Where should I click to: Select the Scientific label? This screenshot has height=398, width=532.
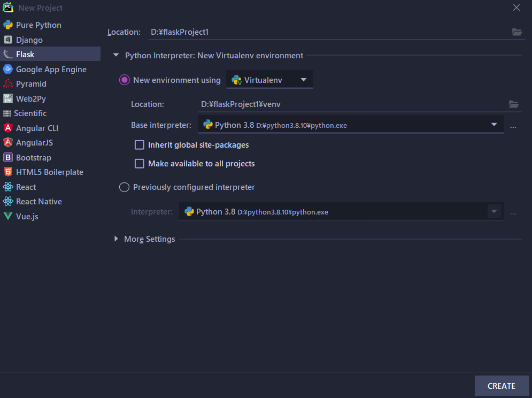coord(30,113)
